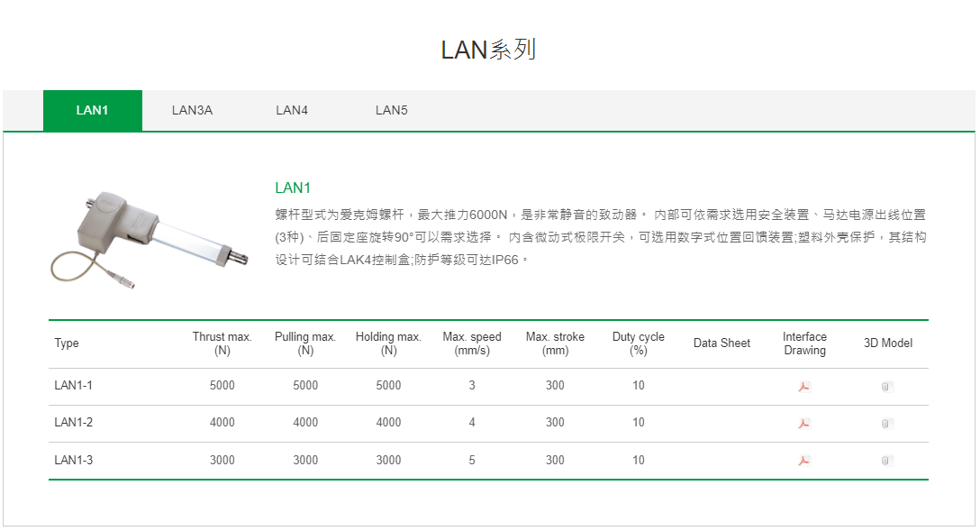
Task: Click the LAN1-2 pulling value 4000
Action: tap(305, 422)
